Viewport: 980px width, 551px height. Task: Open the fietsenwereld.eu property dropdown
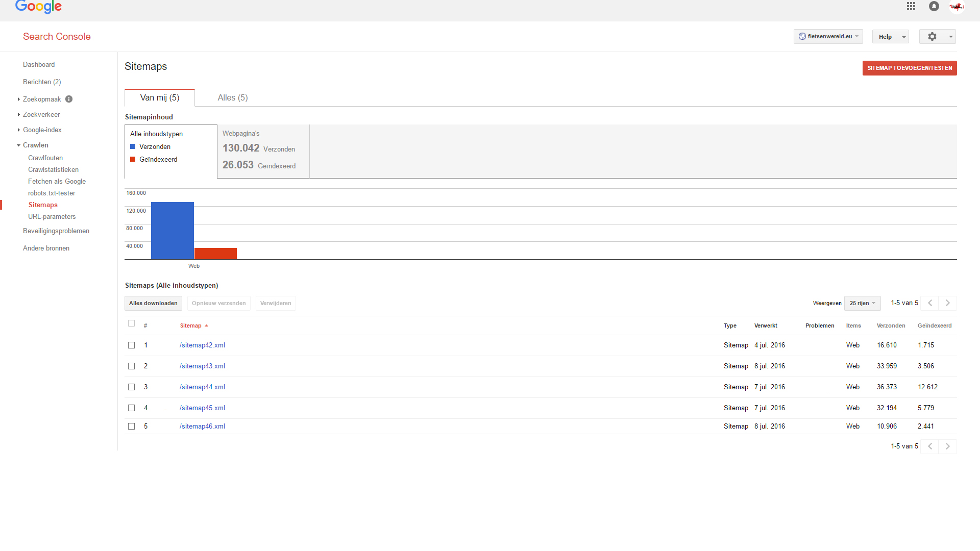click(x=828, y=37)
